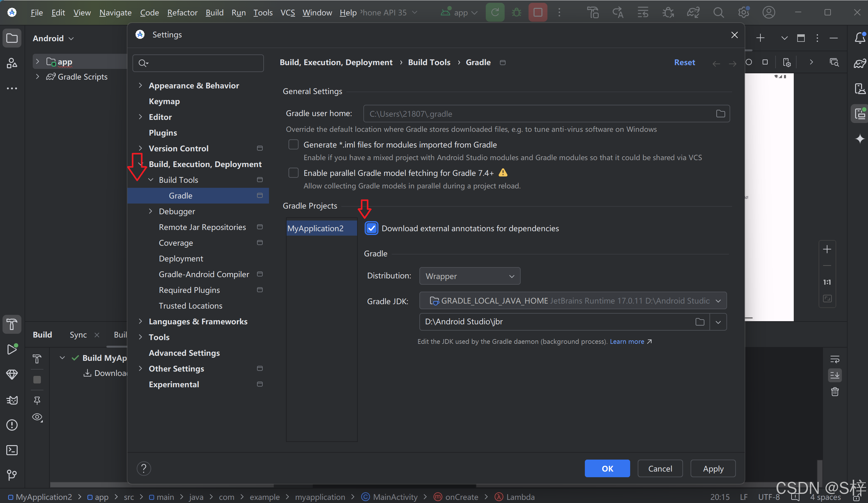This screenshot has width=868, height=503.
Task: Open App Quality Insights gem icon
Action: [x=12, y=374]
